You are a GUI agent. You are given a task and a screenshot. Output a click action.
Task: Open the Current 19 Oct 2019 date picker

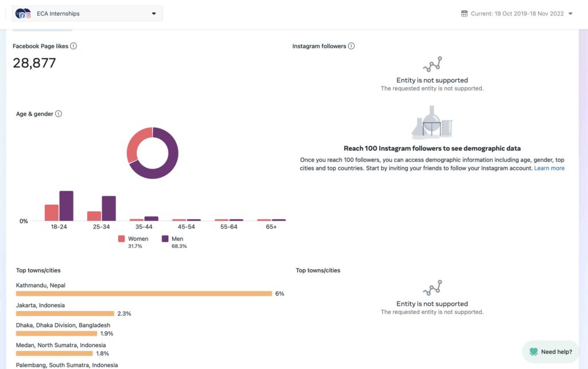[x=517, y=14]
